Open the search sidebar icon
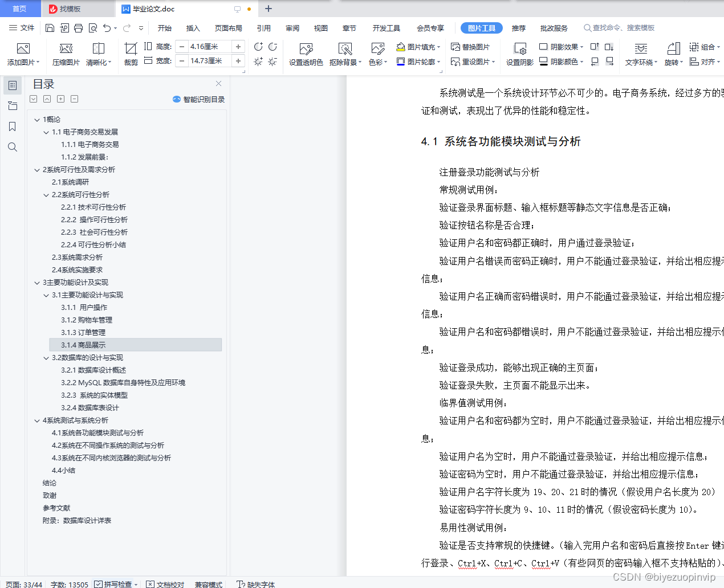Viewport: 724px width, 588px height. coord(13,147)
